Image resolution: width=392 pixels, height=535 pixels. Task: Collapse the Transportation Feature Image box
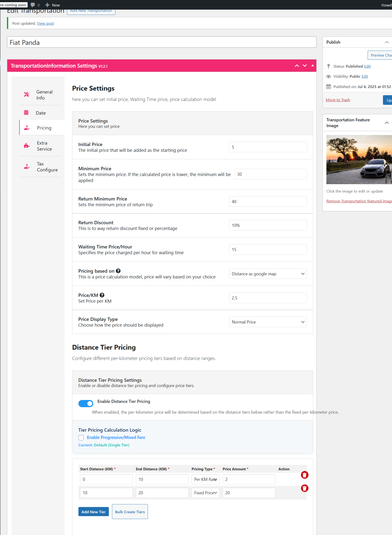387,123
